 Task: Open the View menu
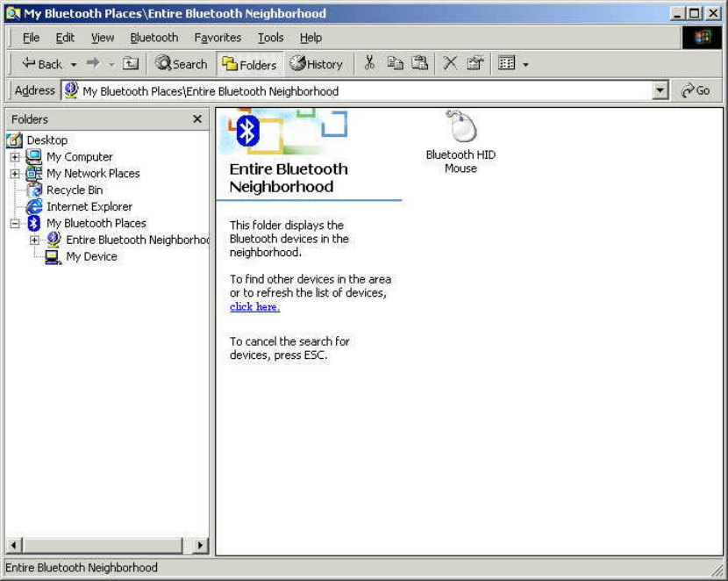pos(103,38)
